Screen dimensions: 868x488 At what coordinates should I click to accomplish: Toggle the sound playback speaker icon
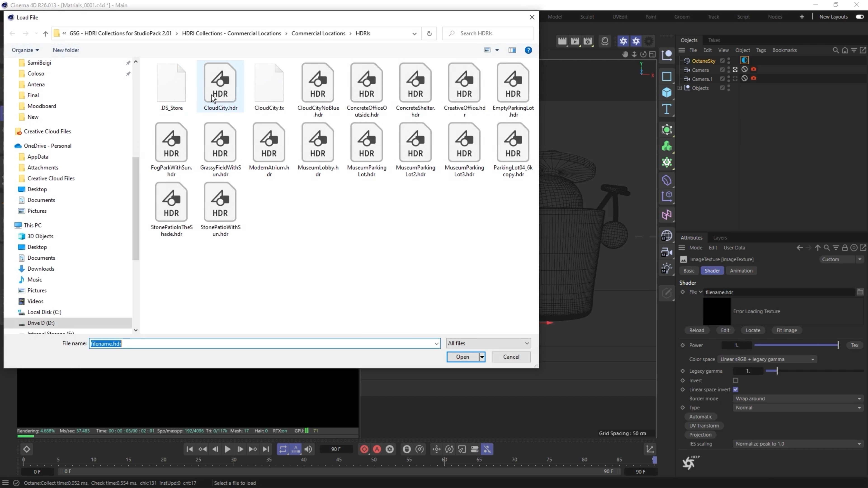(308, 449)
